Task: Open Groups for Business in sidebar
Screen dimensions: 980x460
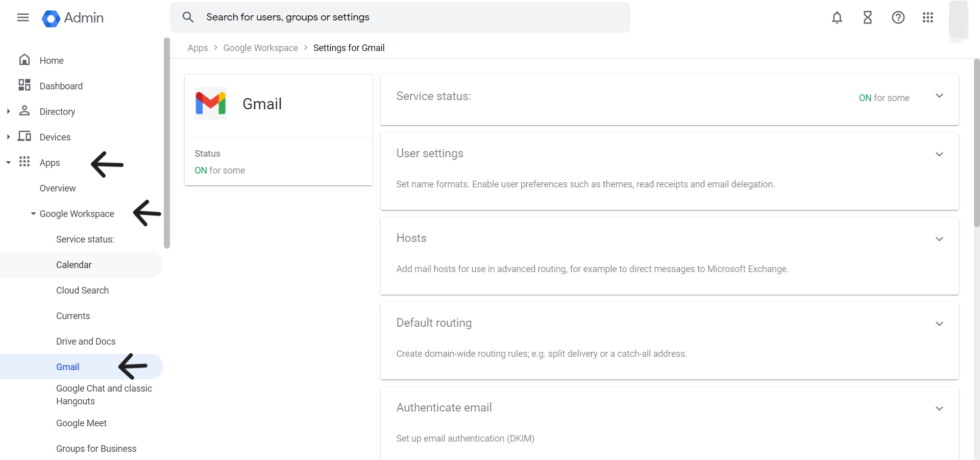Action: click(96, 448)
